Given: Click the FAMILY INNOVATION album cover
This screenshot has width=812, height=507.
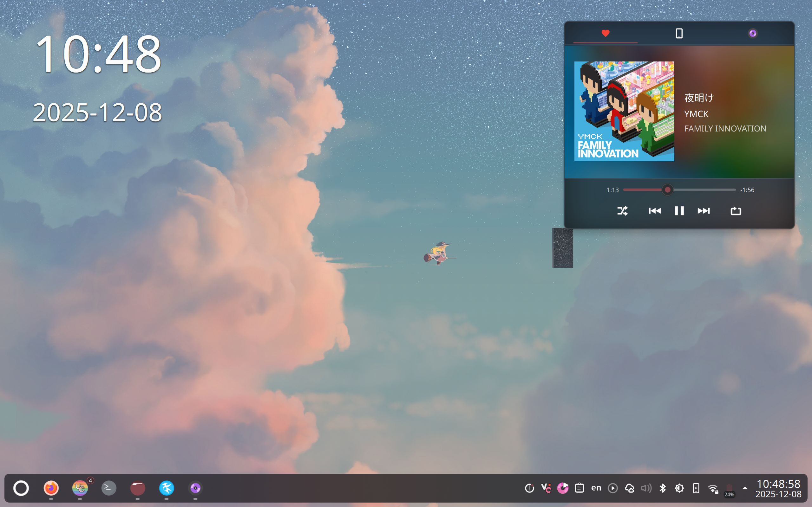Looking at the screenshot, I should pyautogui.click(x=624, y=111).
